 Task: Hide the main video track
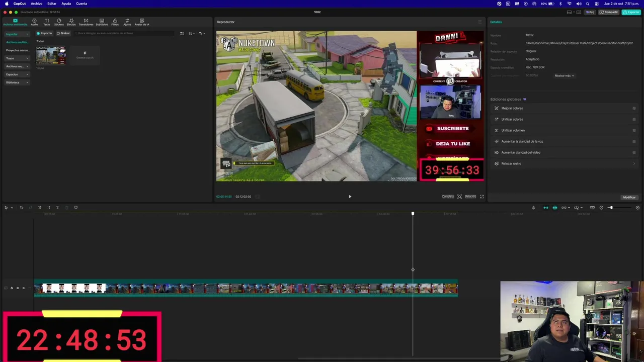tap(18, 288)
